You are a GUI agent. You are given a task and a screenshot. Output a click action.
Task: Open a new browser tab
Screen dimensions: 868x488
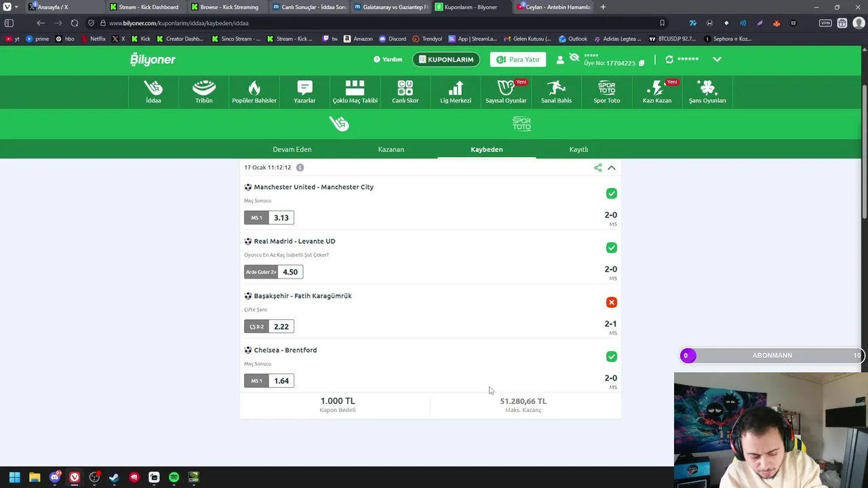click(603, 7)
